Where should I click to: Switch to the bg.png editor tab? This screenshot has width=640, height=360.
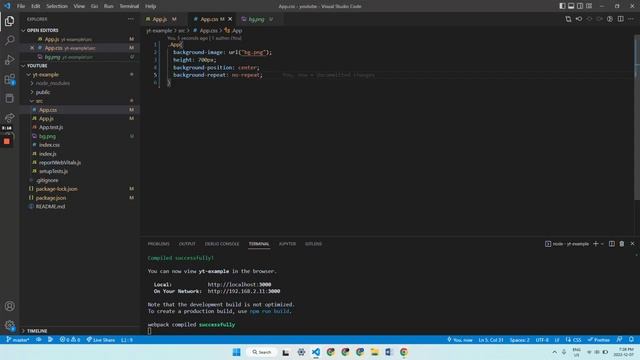pyautogui.click(x=257, y=19)
